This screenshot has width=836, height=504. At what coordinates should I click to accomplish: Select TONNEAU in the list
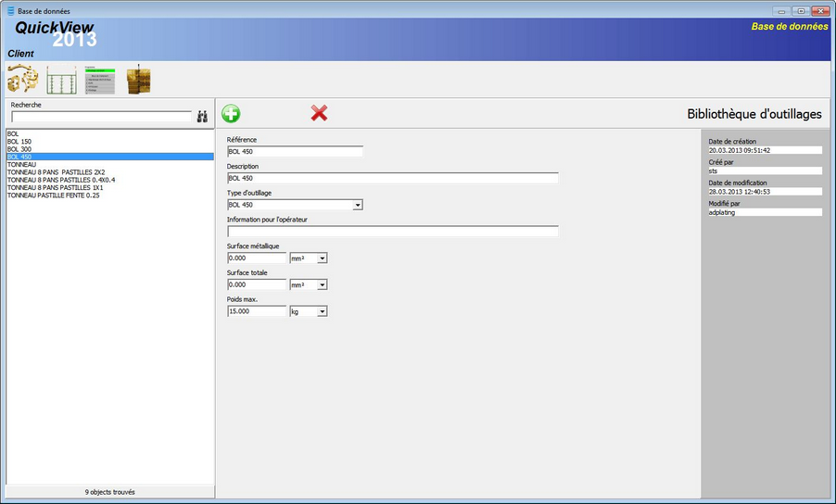(x=110, y=165)
